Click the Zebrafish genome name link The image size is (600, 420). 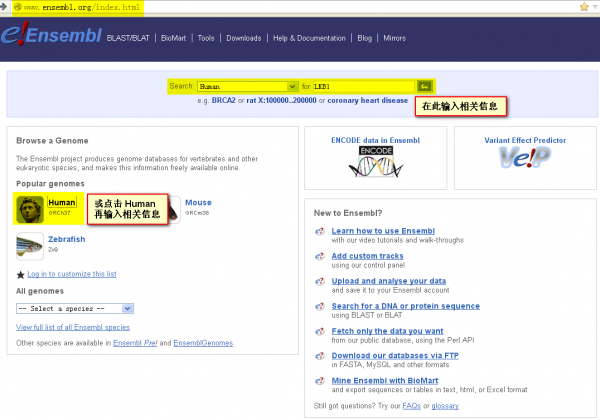pyautogui.click(x=67, y=239)
